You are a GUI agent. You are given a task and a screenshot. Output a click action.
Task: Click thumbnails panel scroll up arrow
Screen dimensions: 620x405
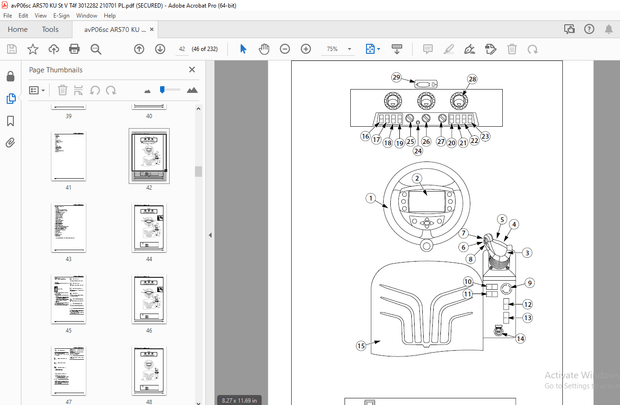point(198,108)
